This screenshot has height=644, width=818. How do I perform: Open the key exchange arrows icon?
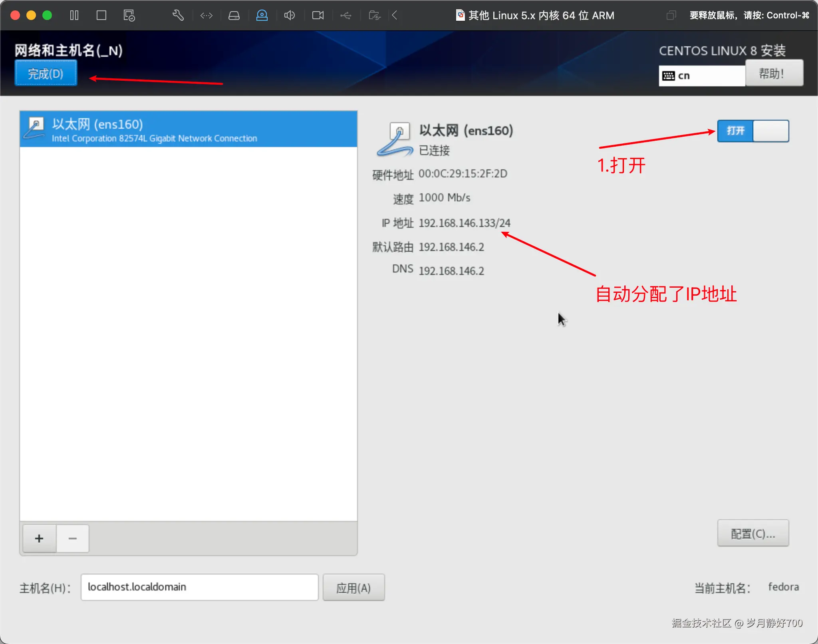pyautogui.click(x=206, y=15)
